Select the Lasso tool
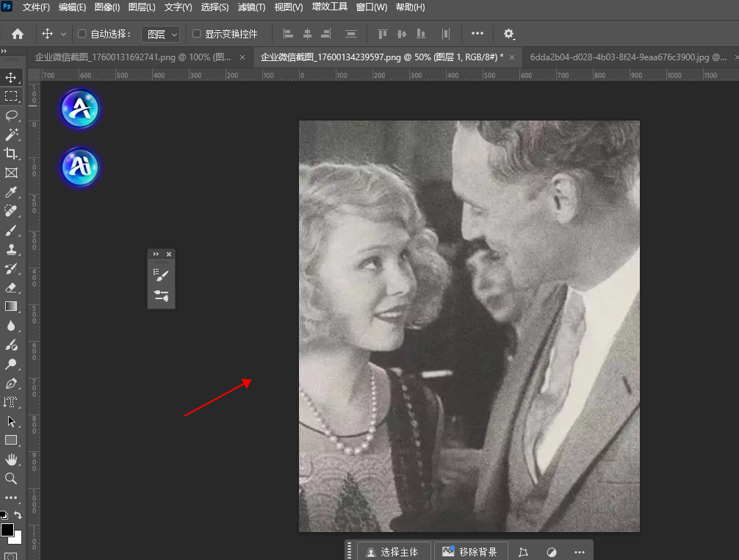This screenshot has height=560, width=739. pyautogui.click(x=11, y=115)
